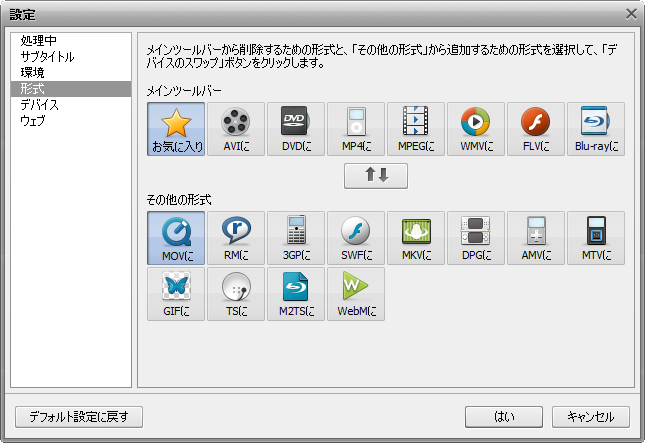Select the M2TSに Blu-ray file icon

point(296,294)
